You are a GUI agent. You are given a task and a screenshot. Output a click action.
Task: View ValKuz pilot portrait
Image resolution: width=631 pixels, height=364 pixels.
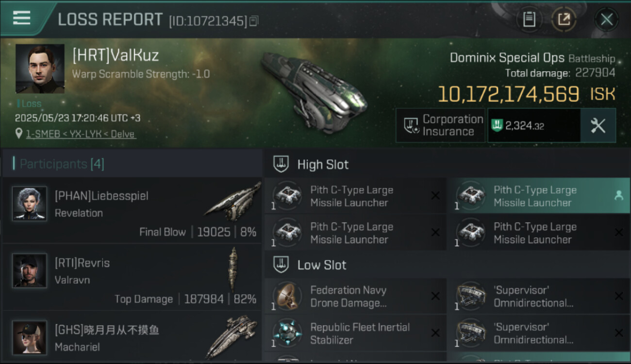click(40, 68)
